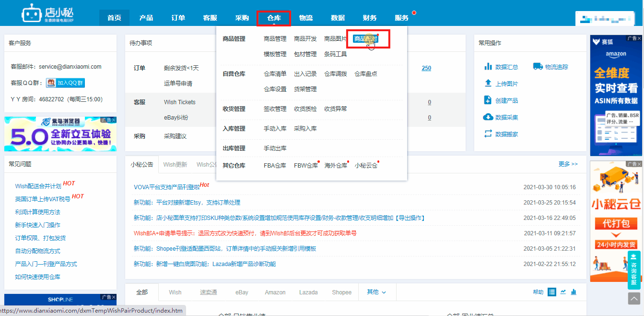Image resolution: width=644 pixels, height=316 pixels.
Task: Expand the 其他 platforms dropdown
Action: coord(376,292)
